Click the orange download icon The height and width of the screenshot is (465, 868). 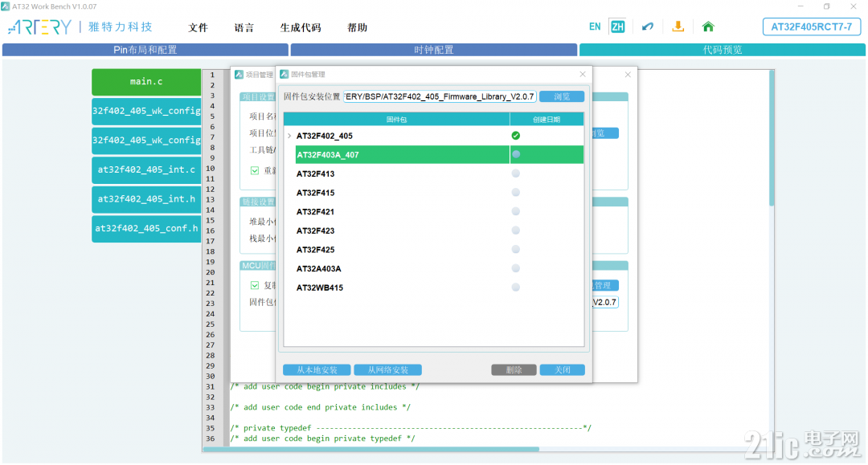(x=678, y=27)
